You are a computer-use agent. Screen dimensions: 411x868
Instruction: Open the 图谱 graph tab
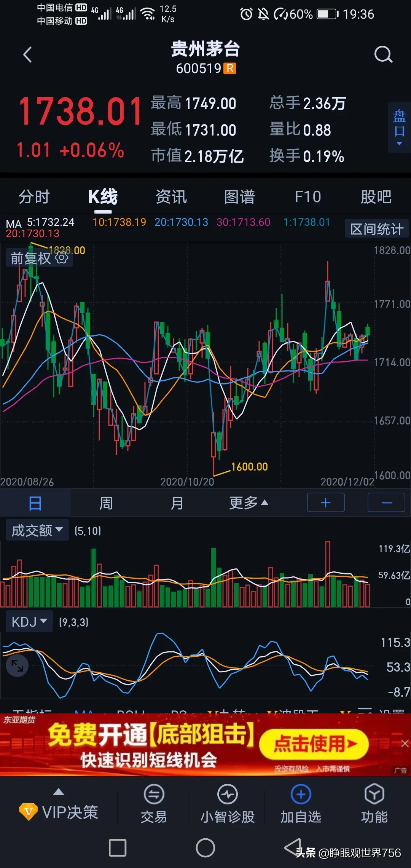[239, 197]
